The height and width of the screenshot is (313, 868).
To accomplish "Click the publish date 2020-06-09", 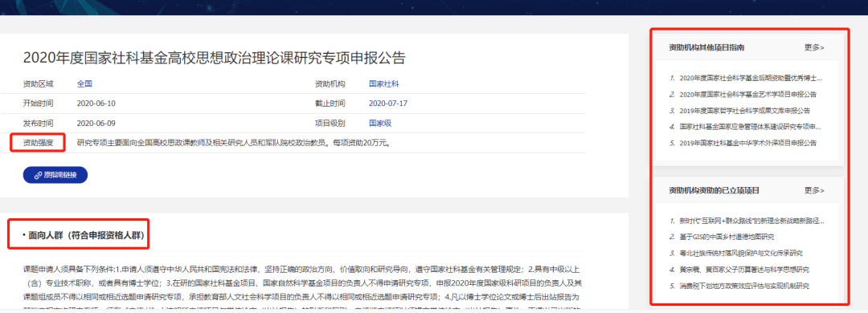I will [96, 123].
